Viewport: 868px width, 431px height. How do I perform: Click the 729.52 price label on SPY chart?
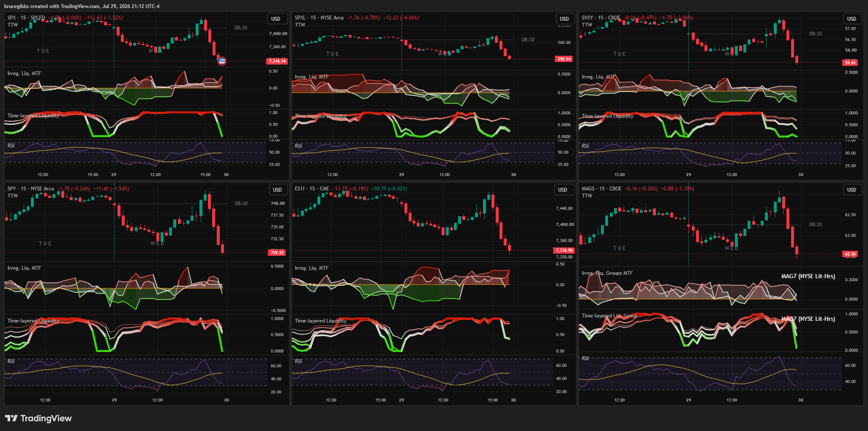[x=277, y=253]
